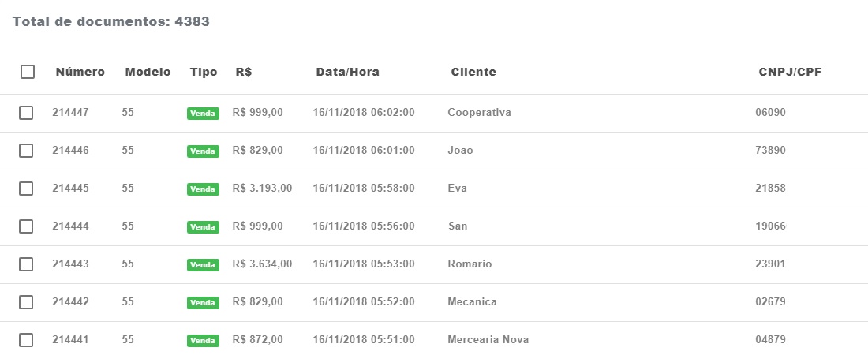The image size is (868, 359).
Task: Click the Venda badge on Joao's row
Action: coord(203,151)
